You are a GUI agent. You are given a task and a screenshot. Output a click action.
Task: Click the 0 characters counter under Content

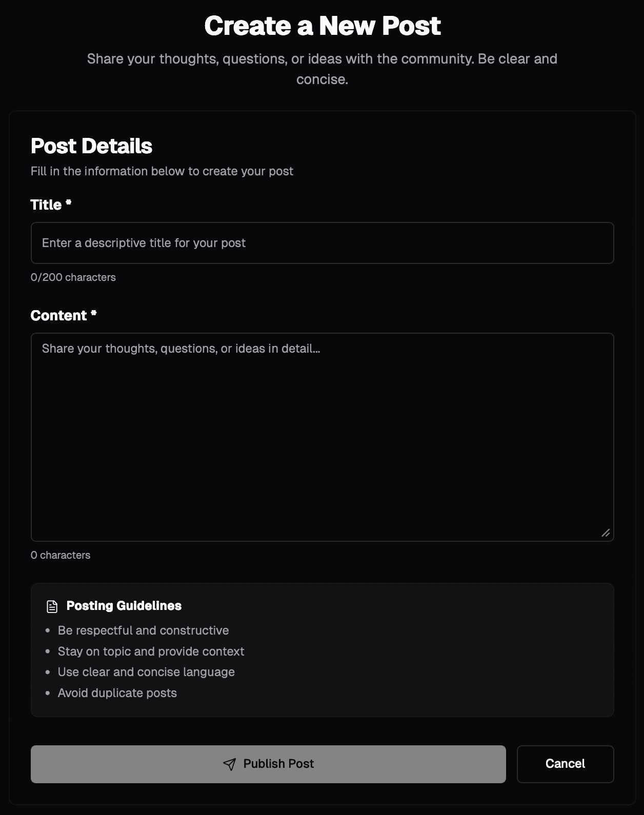click(61, 555)
